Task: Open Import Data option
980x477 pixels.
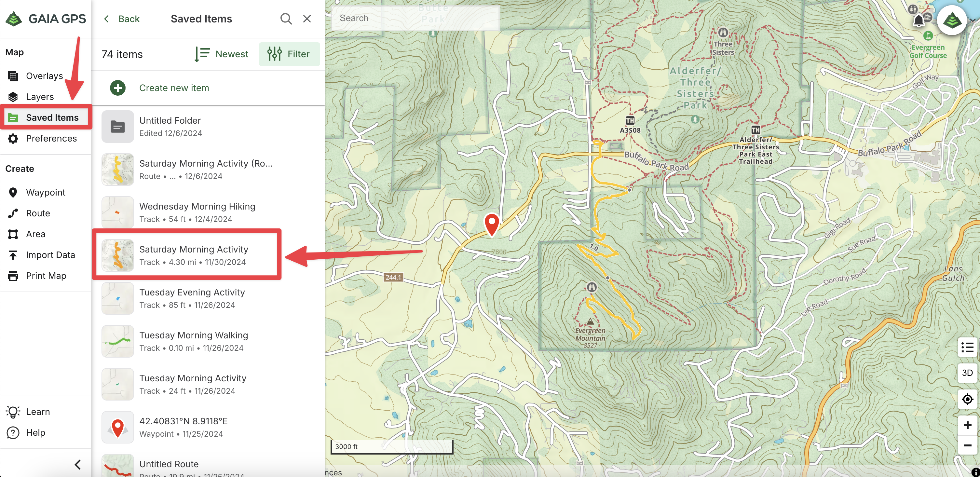Action: tap(50, 255)
